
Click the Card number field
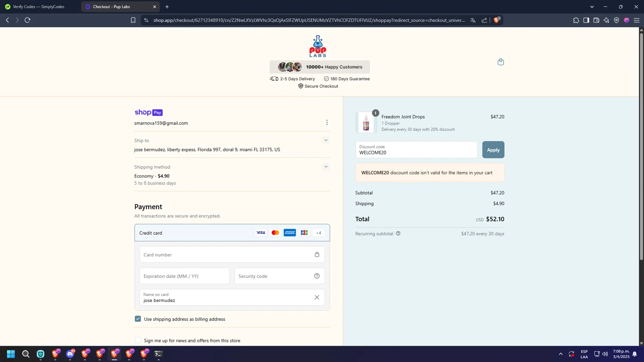232,254
